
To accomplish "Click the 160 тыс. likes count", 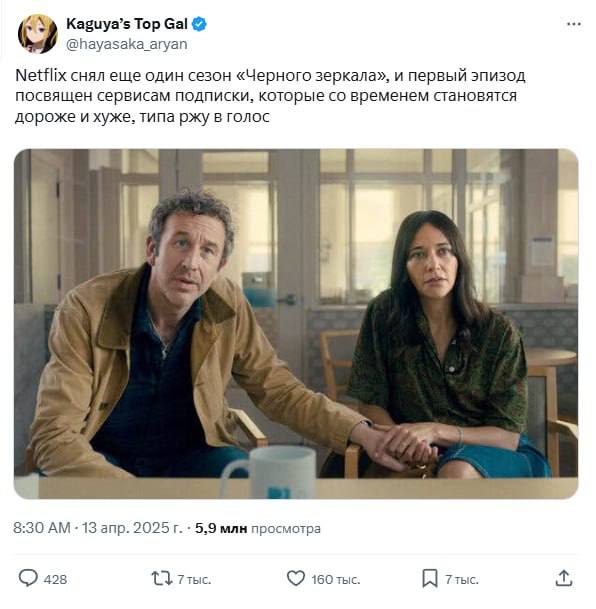I will [335, 579].
